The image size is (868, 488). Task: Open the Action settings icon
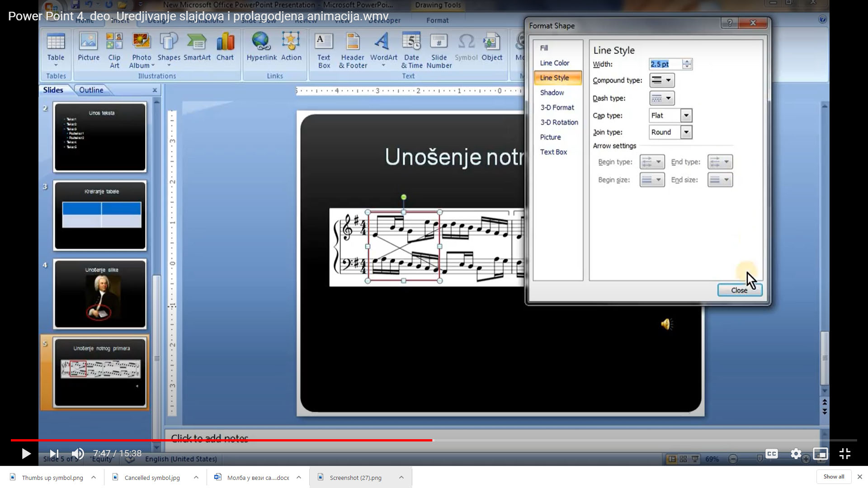click(x=291, y=47)
